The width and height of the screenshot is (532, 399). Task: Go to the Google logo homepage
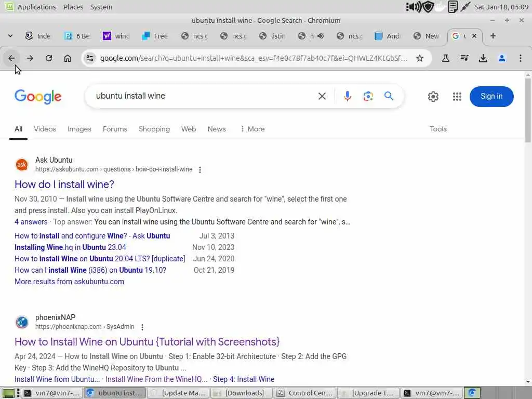(x=38, y=97)
